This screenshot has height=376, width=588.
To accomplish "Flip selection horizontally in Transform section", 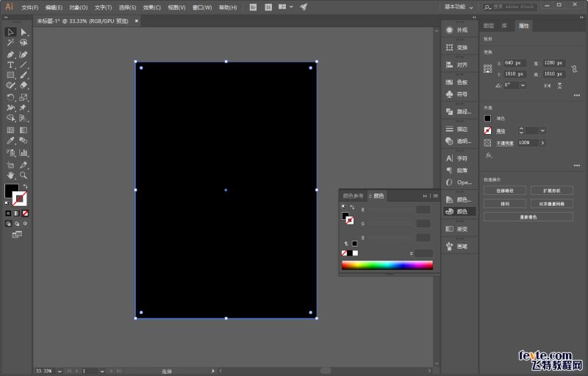I will 548,85.
